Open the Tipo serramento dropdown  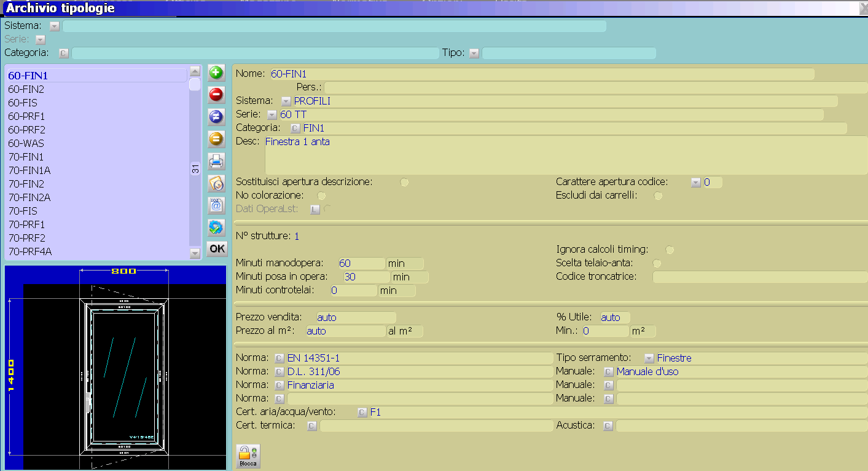649,358
